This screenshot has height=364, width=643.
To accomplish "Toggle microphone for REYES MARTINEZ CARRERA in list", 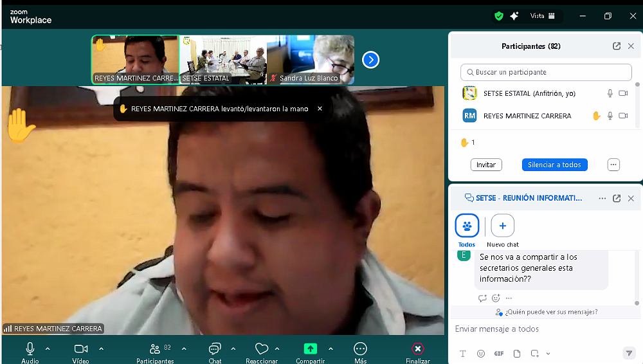I will pyautogui.click(x=610, y=116).
